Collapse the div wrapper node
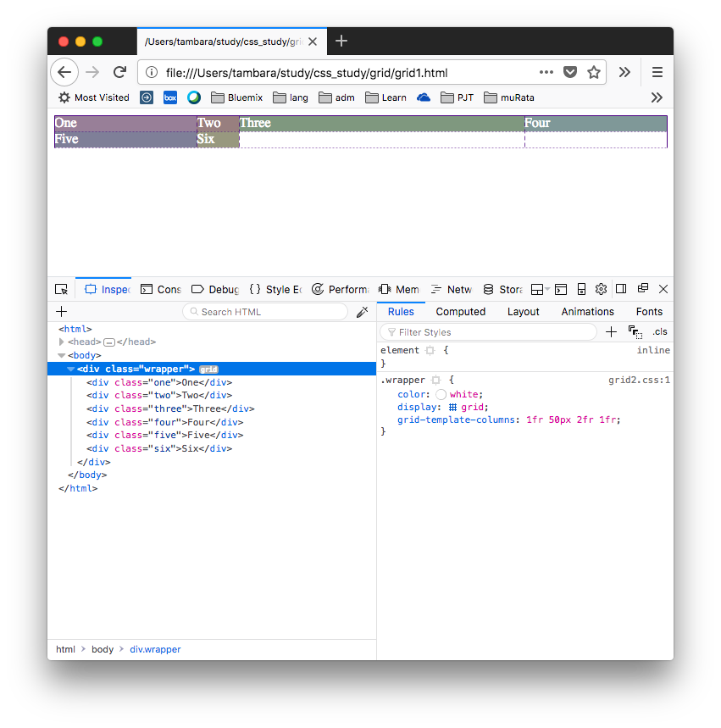 pyautogui.click(x=70, y=370)
